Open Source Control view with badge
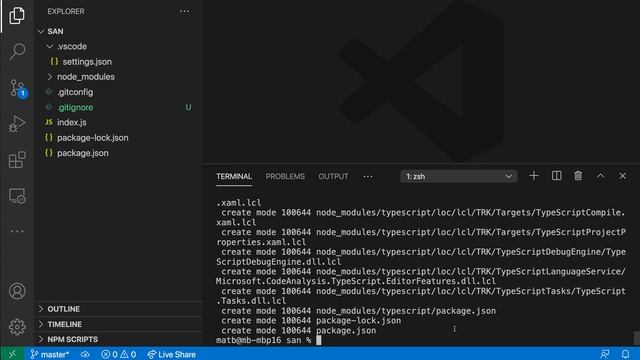Viewport: 640px width, 360px height. [18, 88]
